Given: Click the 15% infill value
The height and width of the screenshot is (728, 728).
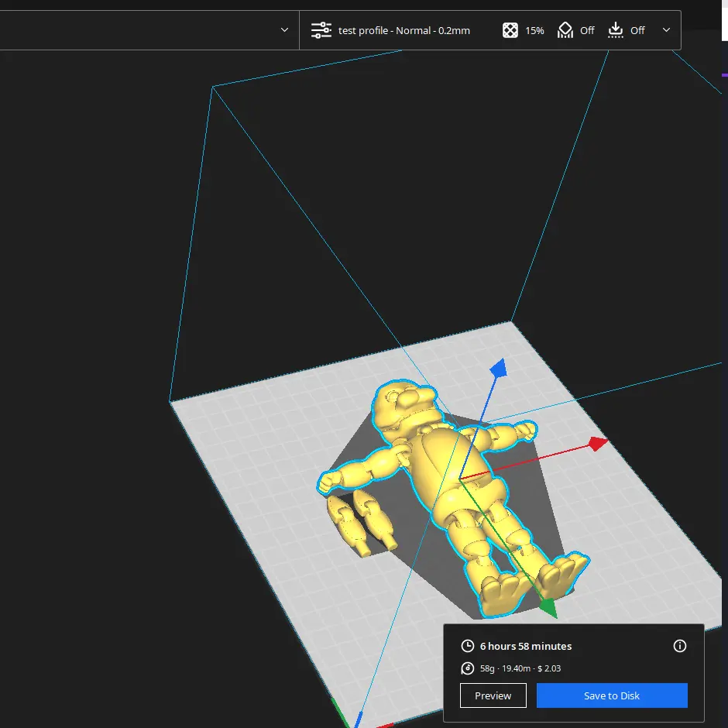Looking at the screenshot, I should [x=534, y=31].
